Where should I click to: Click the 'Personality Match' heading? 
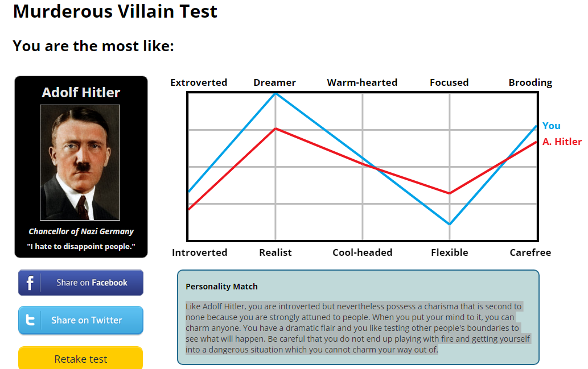click(x=221, y=287)
